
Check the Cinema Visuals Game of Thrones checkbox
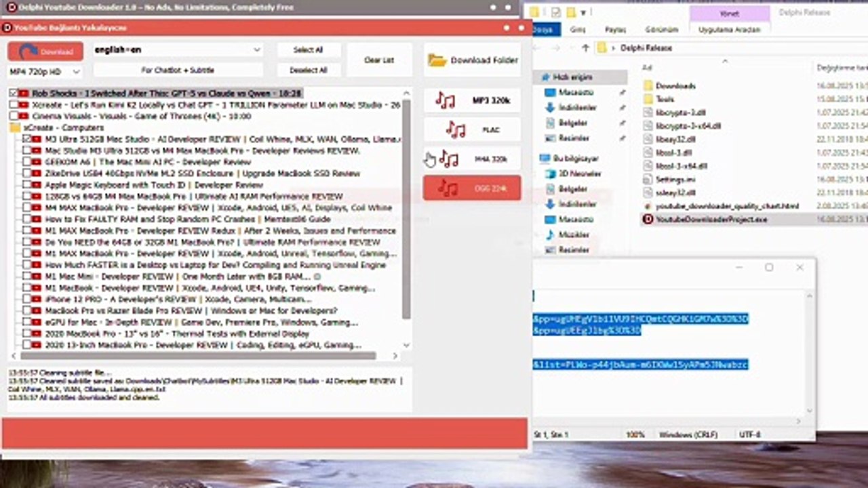14,116
